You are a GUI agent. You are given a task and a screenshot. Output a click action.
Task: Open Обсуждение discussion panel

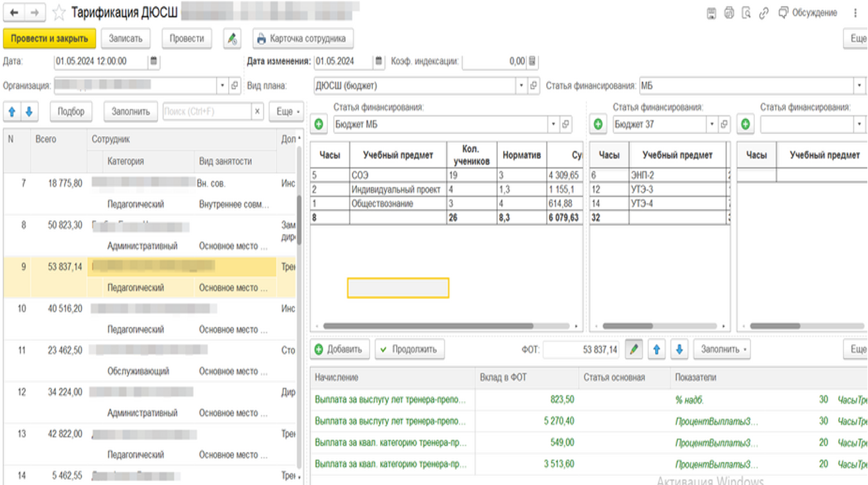[808, 13]
